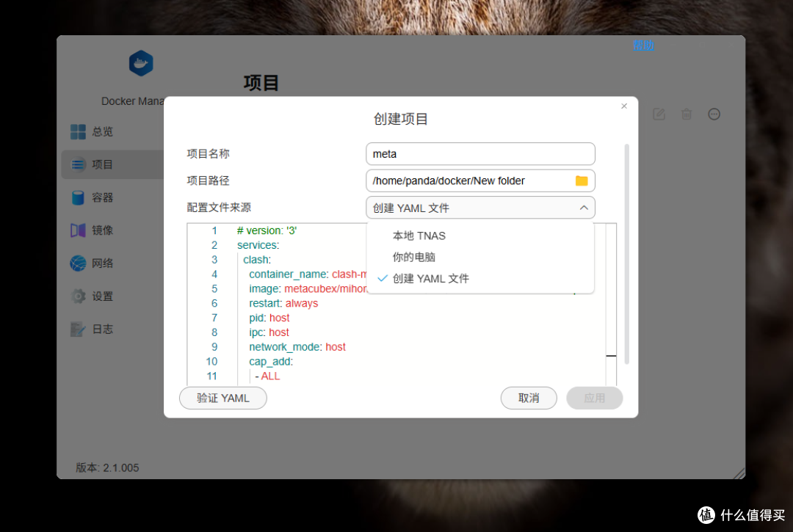Image resolution: width=793 pixels, height=532 pixels.
Task: Open the more options ellipsis icon
Action: coord(714,114)
